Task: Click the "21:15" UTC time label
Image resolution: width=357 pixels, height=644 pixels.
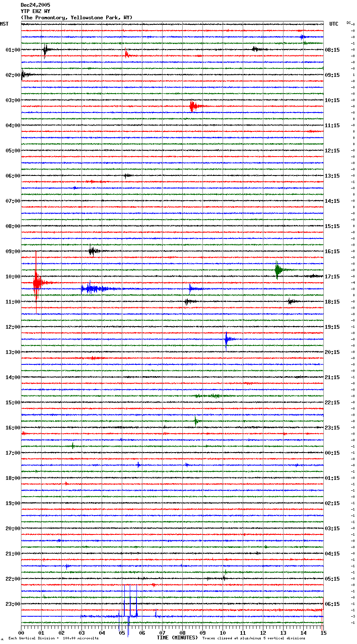Action: click(x=332, y=377)
